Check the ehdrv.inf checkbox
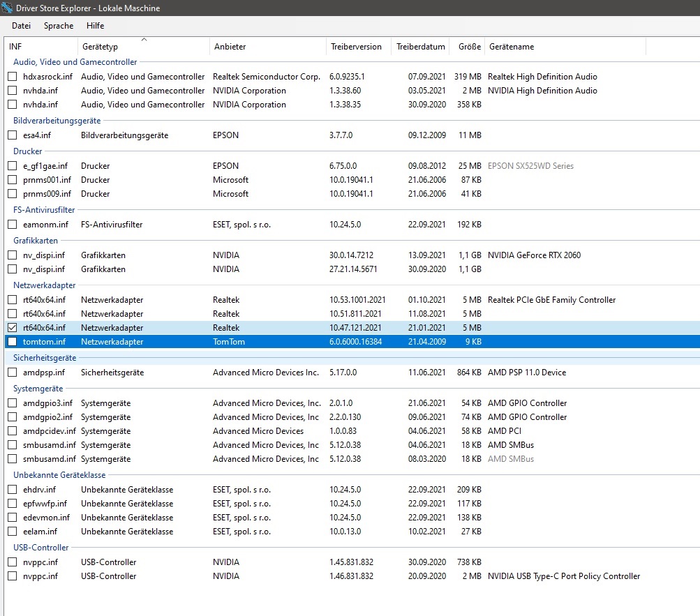The width and height of the screenshot is (700, 616). pyautogui.click(x=13, y=490)
